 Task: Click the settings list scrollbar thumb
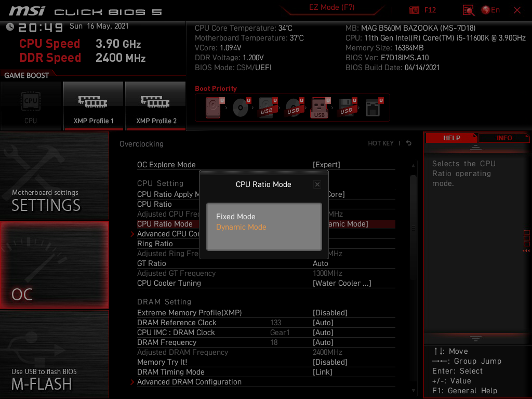click(x=413, y=228)
